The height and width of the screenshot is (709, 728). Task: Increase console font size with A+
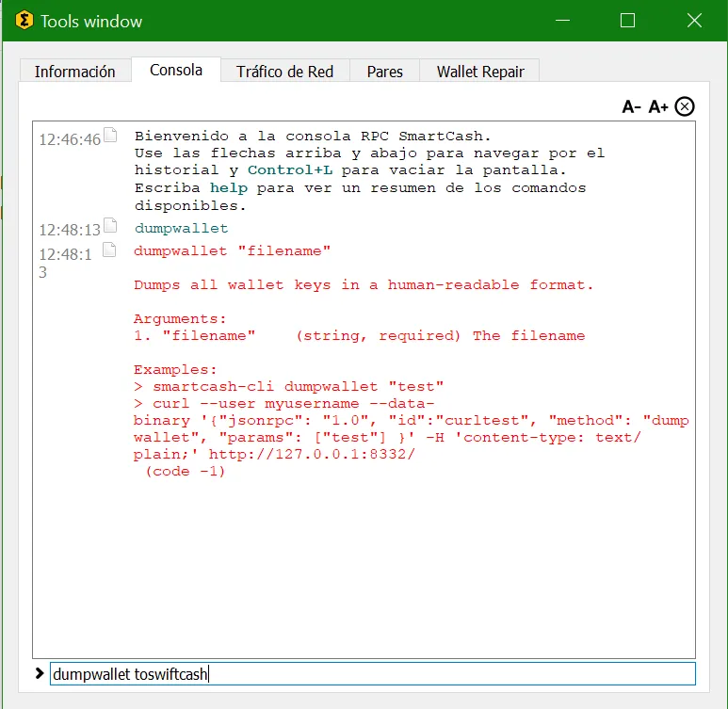point(658,106)
